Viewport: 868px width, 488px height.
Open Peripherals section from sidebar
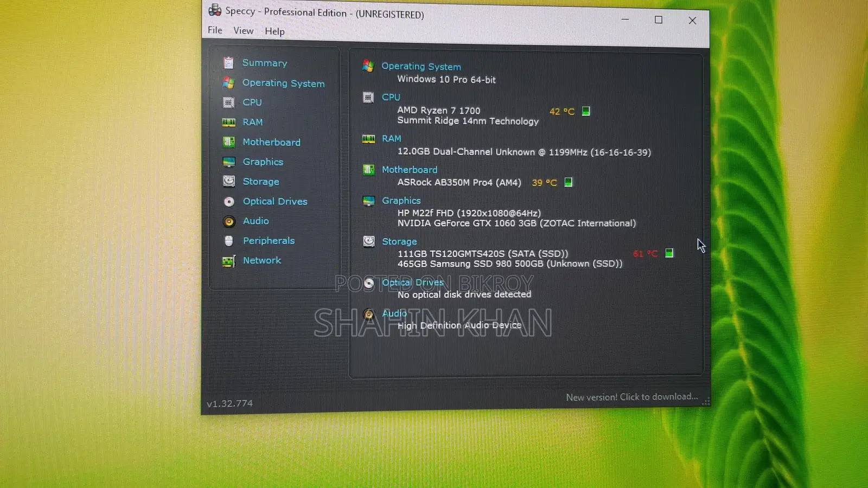[269, 241]
